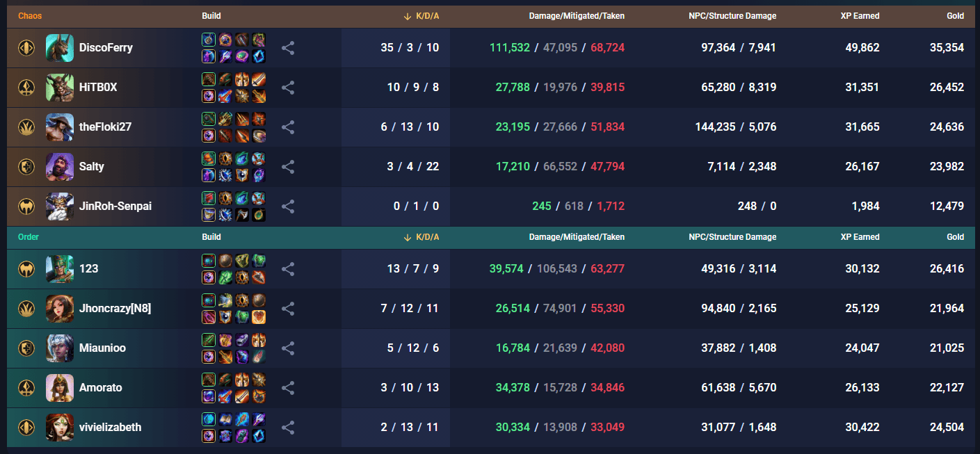Click share icon for theFloki27's build

coord(288,127)
